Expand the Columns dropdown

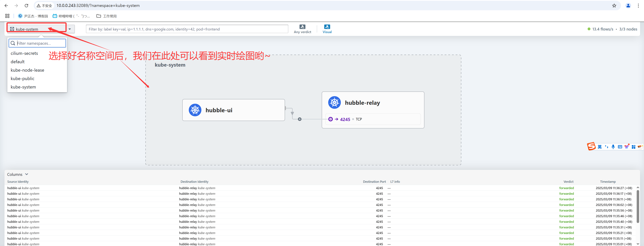(x=17, y=174)
